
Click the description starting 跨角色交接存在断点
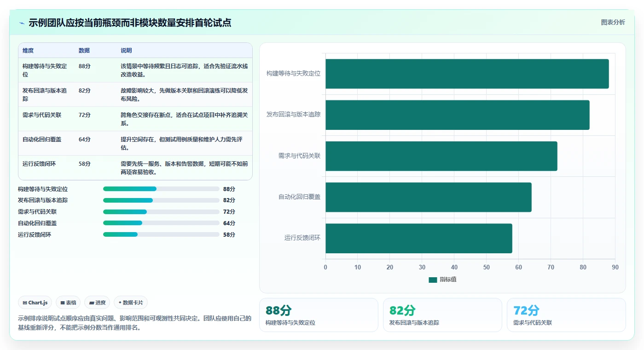184,119
